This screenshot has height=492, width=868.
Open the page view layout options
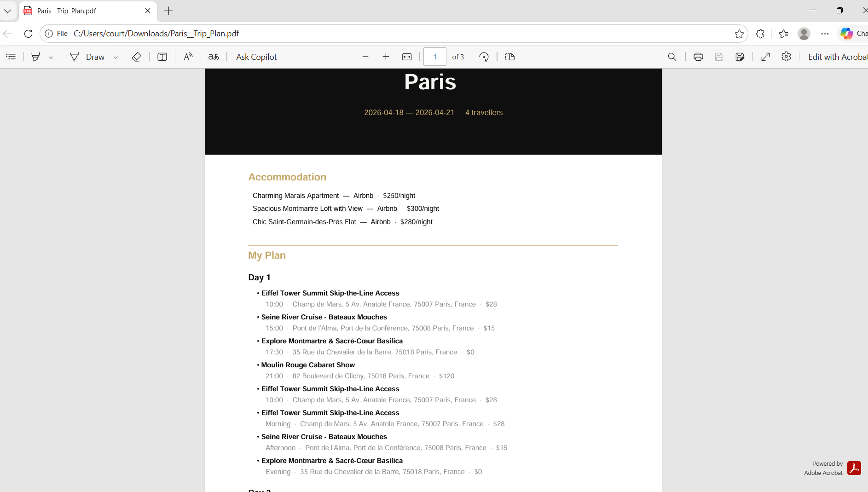pos(509,57)
